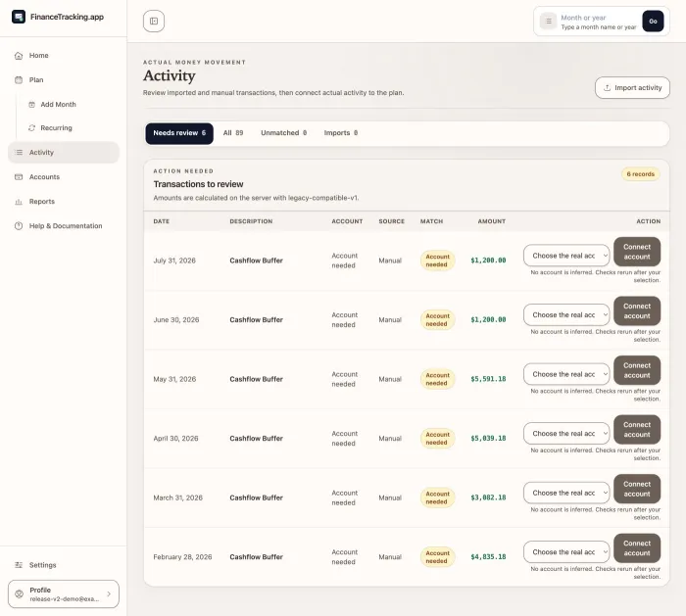Click the Reports bar chart icon

tap(19, 202)
